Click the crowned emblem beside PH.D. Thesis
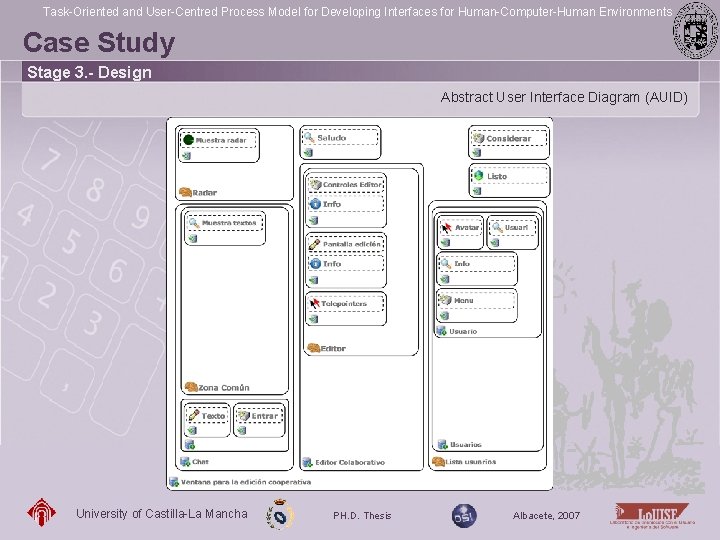This screenshot has width=720, height=540. [x=280, y=515]
